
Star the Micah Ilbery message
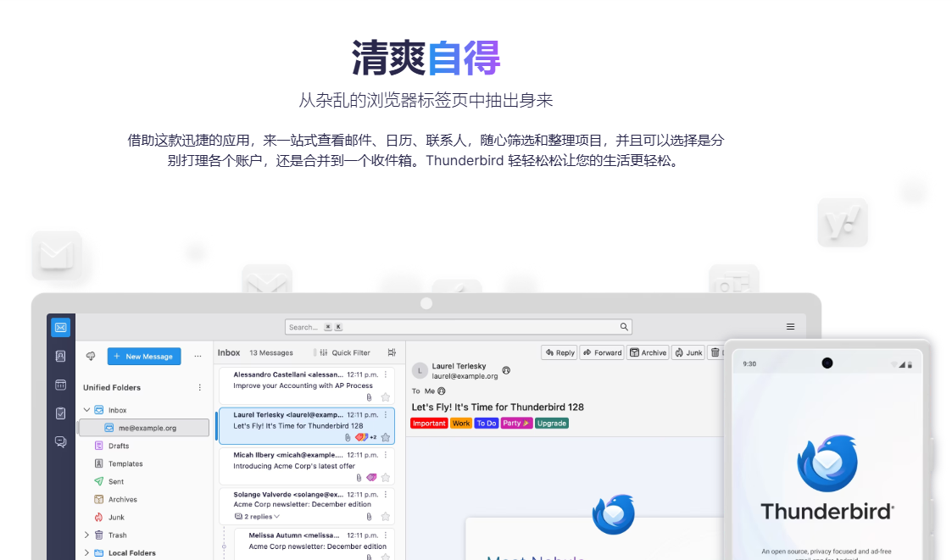(386, 478)
